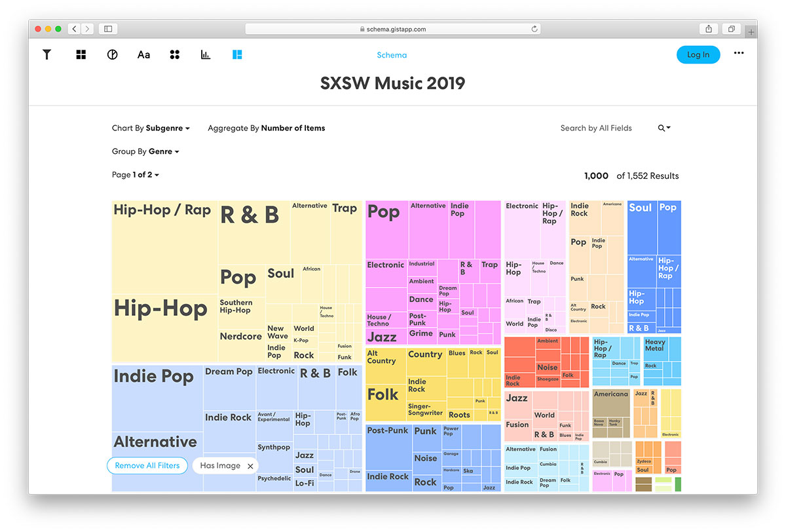This screenshot has height=532, width=786.
Task: Click the Safari share icon
Action: (709, 29)
